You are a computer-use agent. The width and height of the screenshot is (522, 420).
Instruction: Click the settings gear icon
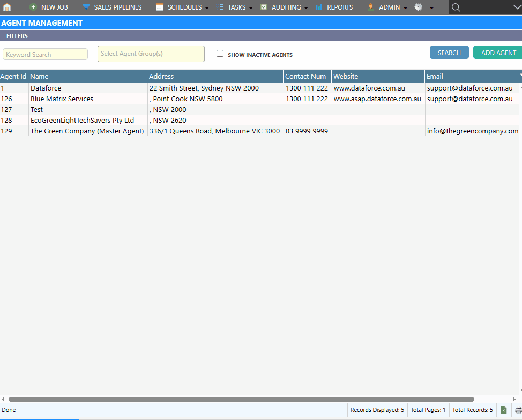419,7
